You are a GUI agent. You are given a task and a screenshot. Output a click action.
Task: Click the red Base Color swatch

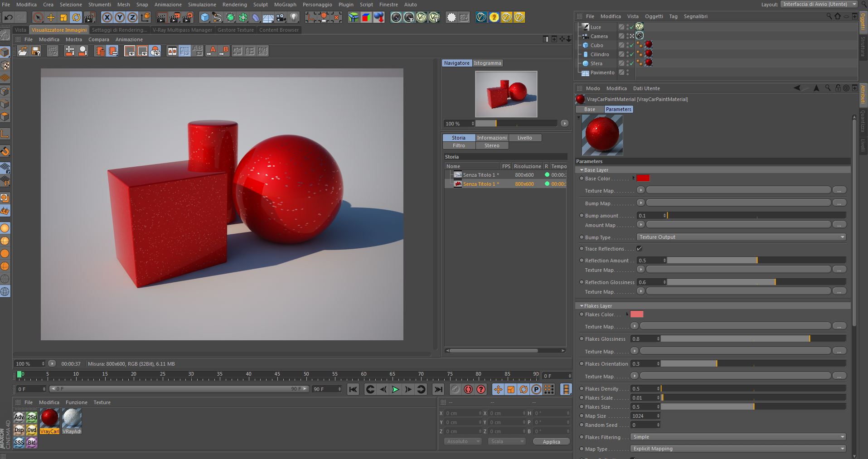point(643,178)
